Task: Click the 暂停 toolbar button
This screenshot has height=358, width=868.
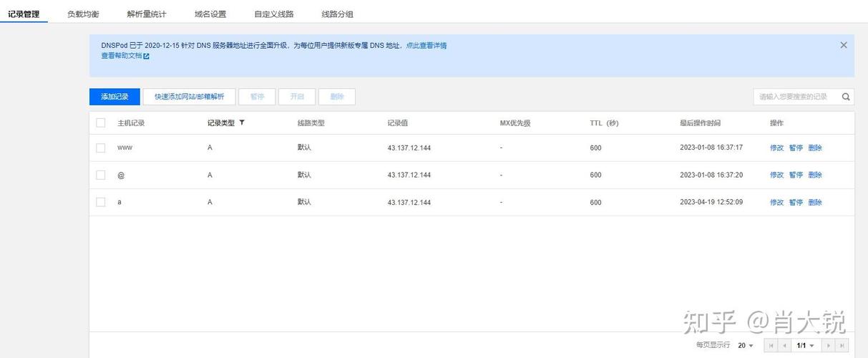Action: 257,97
